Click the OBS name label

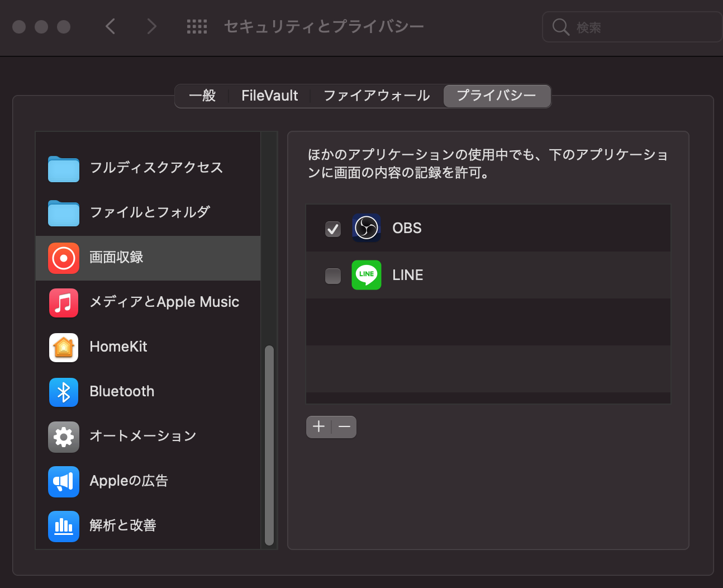pyautogui.click(x=407, y=228)
